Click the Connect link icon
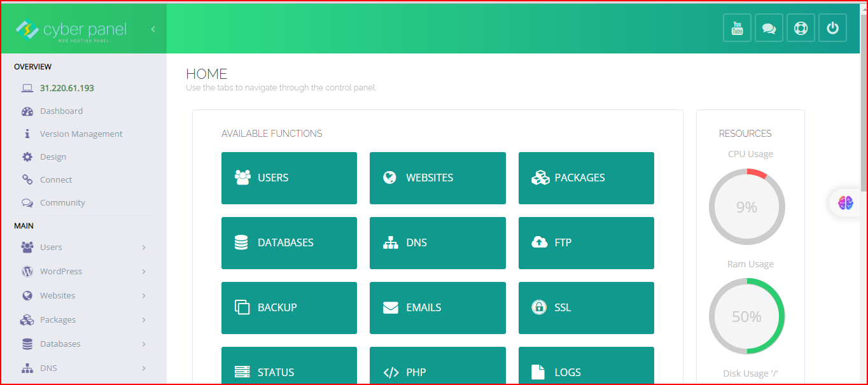Image resolution: width=868 pixels, height=385 pixels. [x=27, y=179]
